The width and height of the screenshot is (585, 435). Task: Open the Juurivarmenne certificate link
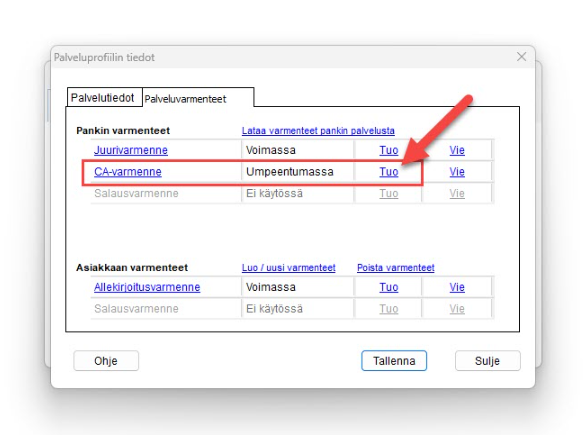[x=131, y=150]
